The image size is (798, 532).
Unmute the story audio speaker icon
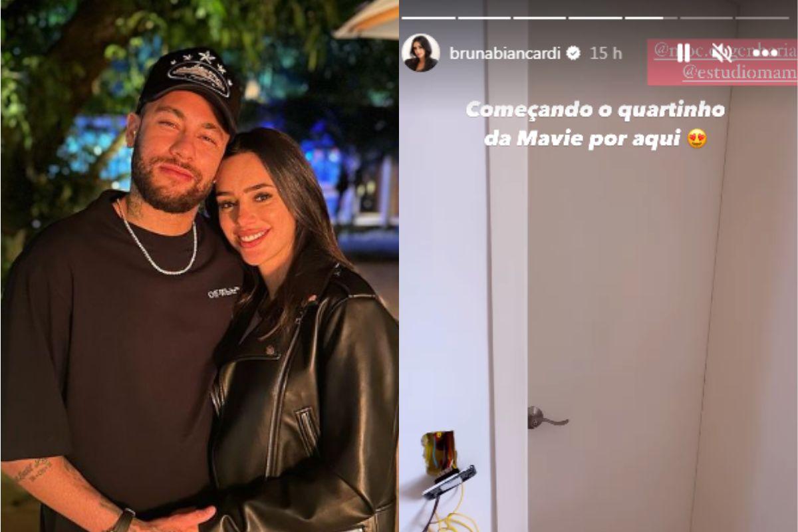pos(722,53)
